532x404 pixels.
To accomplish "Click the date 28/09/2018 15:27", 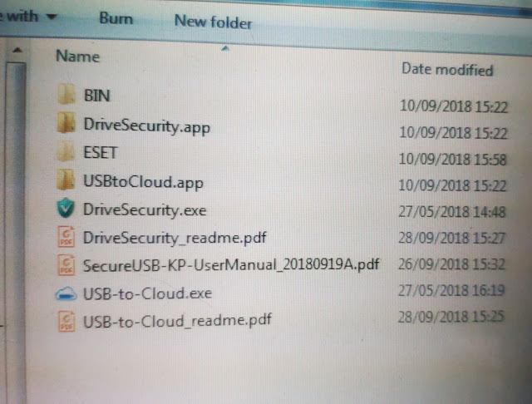I will point(451,238).
